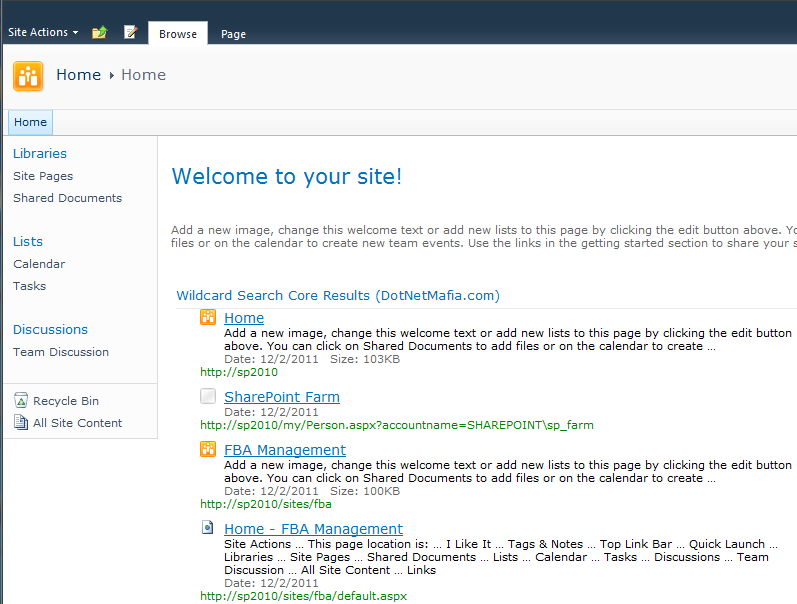
Task: Open the SharePoint Farm search result
Action: [282, 397]
